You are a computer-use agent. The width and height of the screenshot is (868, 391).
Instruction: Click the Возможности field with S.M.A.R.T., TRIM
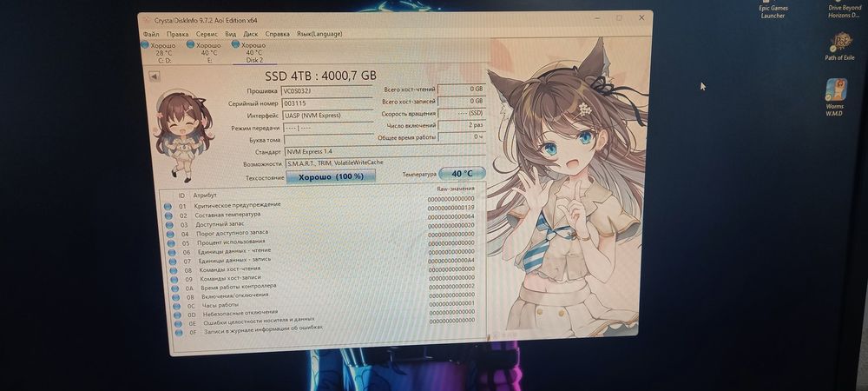[x=385, y=162]
